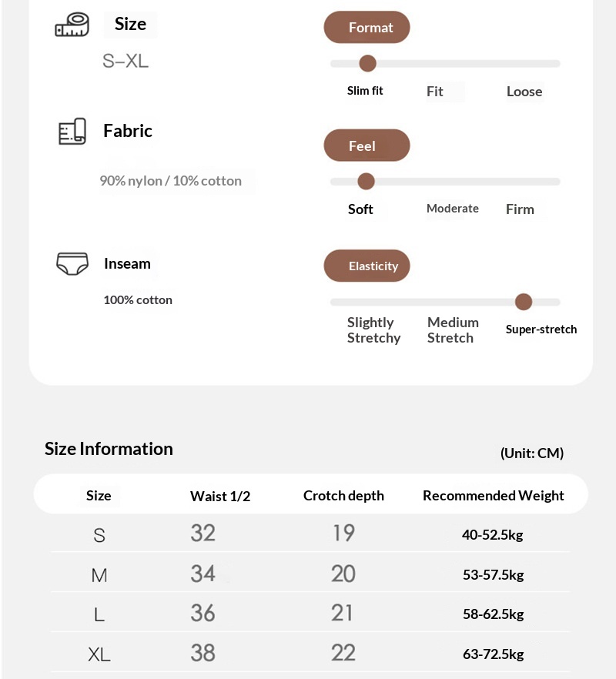616x679 pixels.
Task: Click the Size Information heading
Action: pos(109,449)
